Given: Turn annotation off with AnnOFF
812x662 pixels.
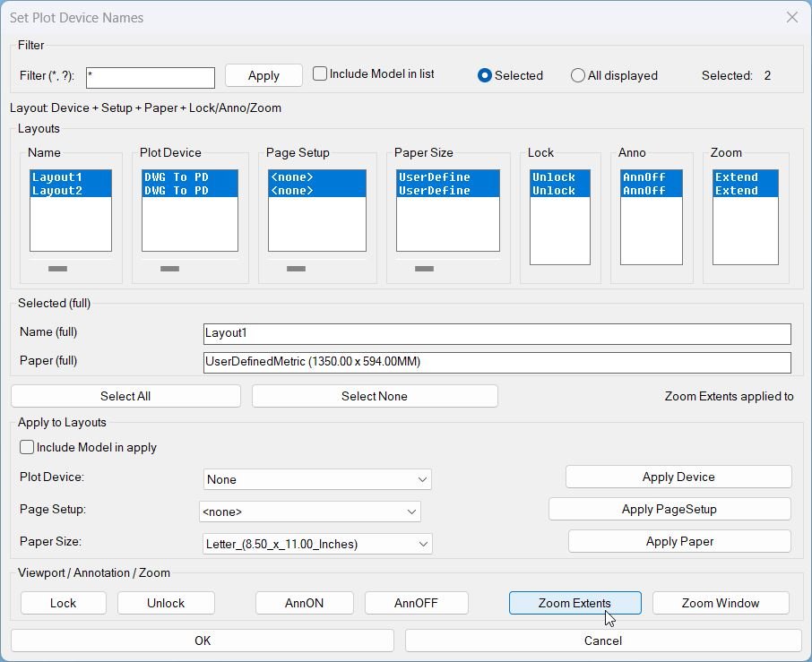Looking at the screenshot, I should [416, 603].
